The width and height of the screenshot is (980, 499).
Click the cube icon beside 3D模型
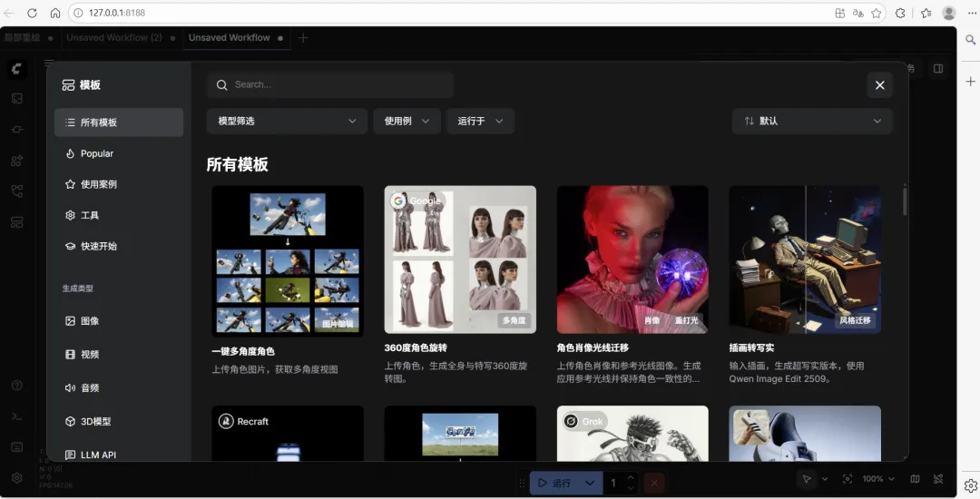pos(70,422)
